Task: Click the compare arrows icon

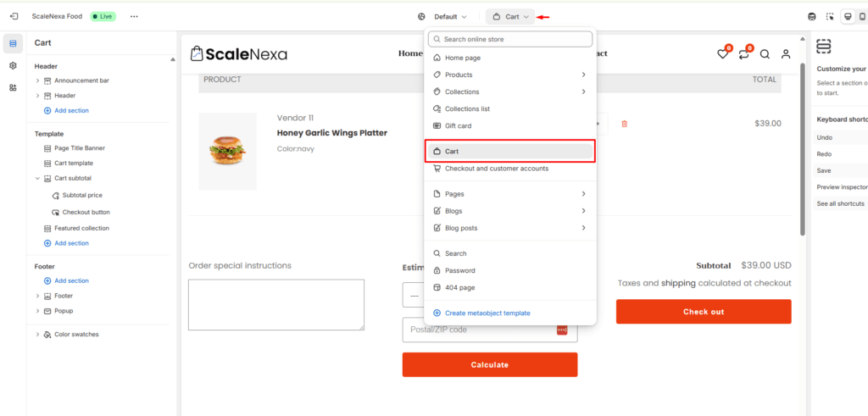Action: [744, 53]
